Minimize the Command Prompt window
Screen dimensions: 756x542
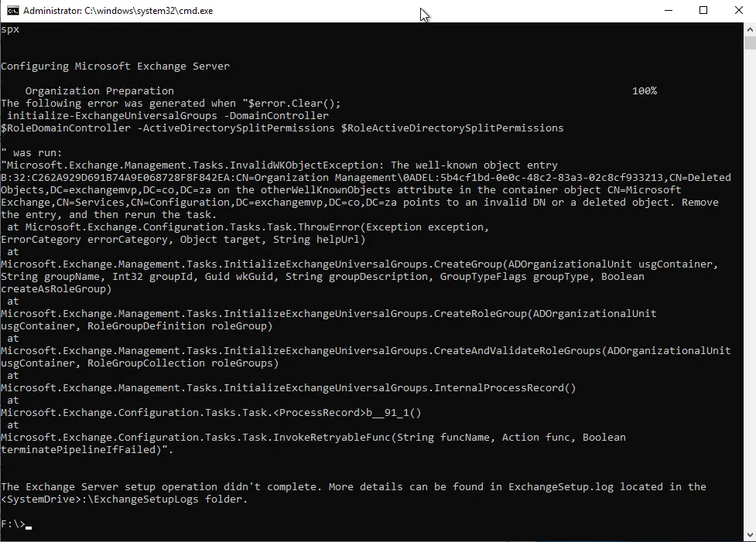pos(668,11)
